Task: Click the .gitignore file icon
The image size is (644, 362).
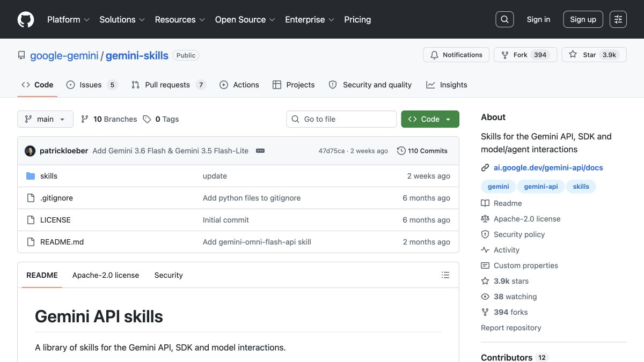Action: click(x=31, y=198)
